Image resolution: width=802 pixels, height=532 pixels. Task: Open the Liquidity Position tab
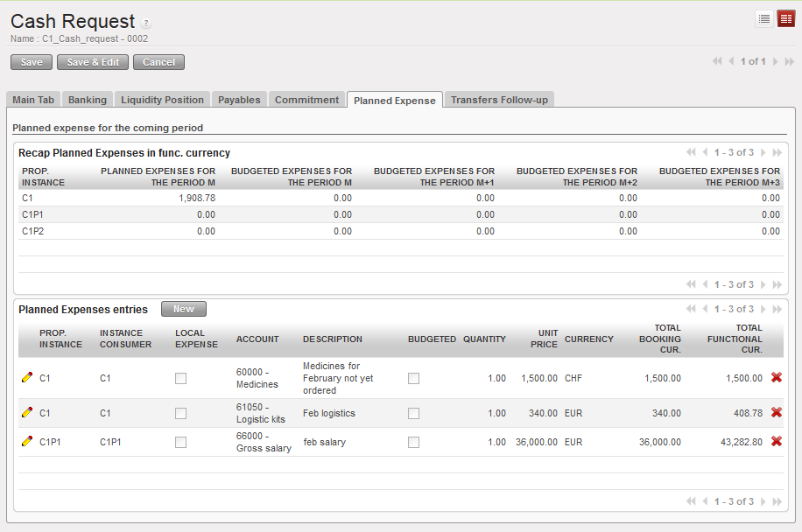(162, 100)
